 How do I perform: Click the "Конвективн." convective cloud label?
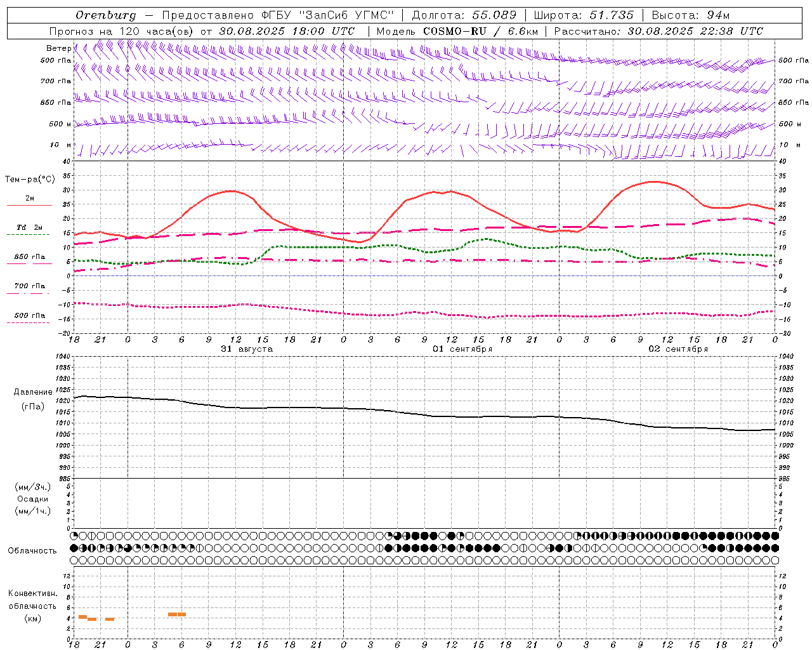33,594
